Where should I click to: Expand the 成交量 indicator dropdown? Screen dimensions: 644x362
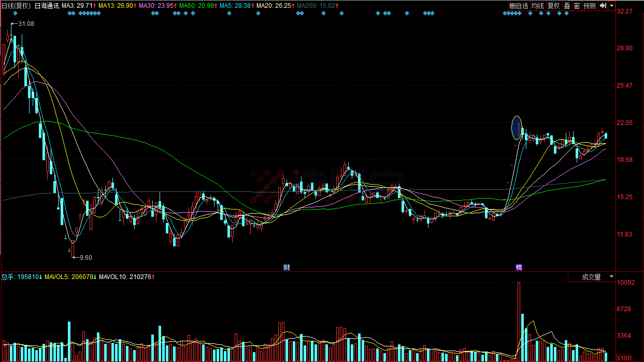611,277
